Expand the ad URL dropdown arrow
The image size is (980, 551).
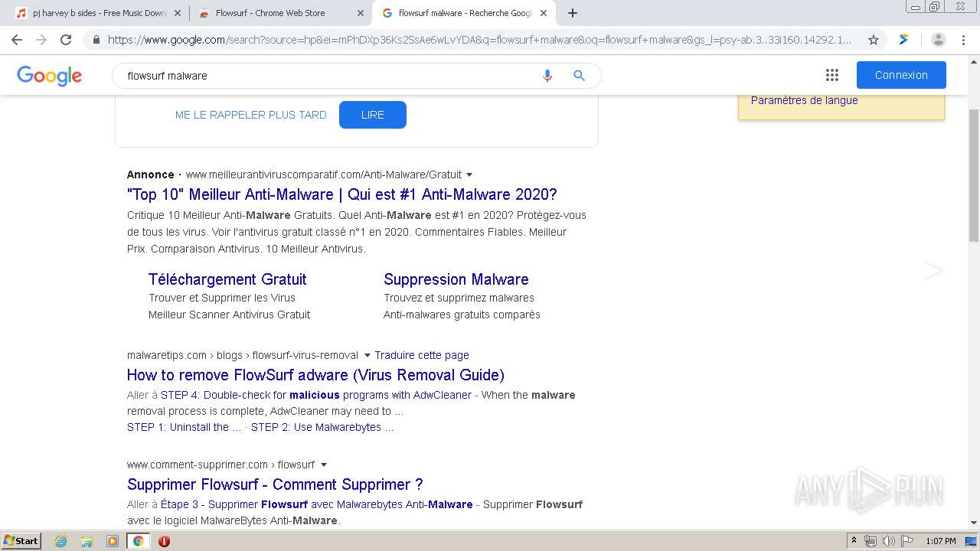point(469,174)
